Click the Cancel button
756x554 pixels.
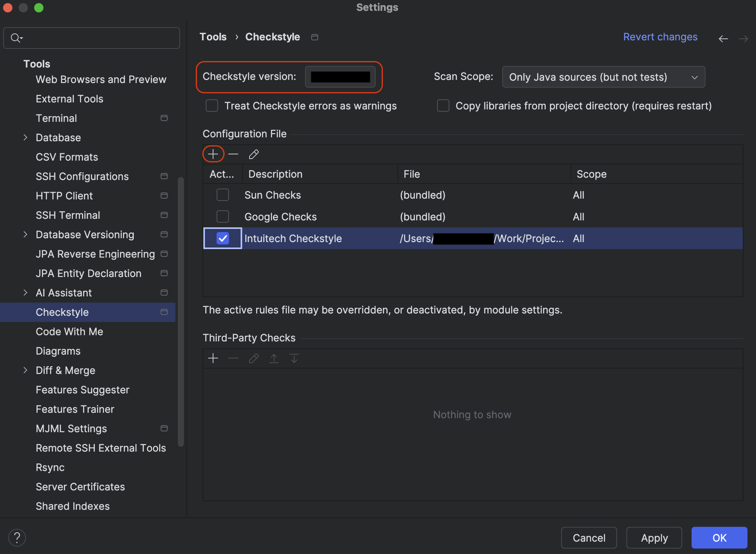pyautogui.click(x=589, y=538)
